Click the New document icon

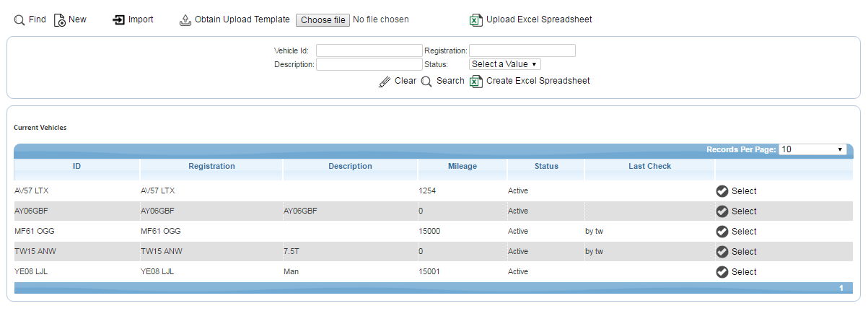[x=60, y=20]
